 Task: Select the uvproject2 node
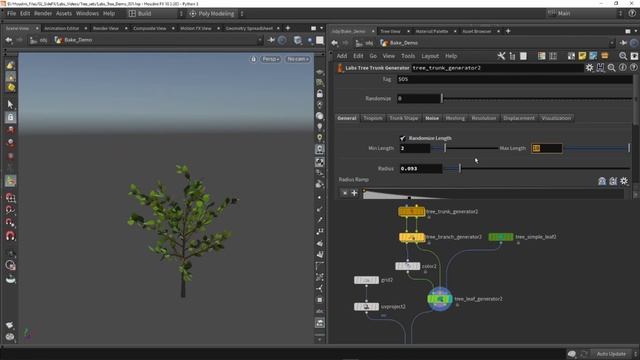pyautogui.click(x=366, y=307)
